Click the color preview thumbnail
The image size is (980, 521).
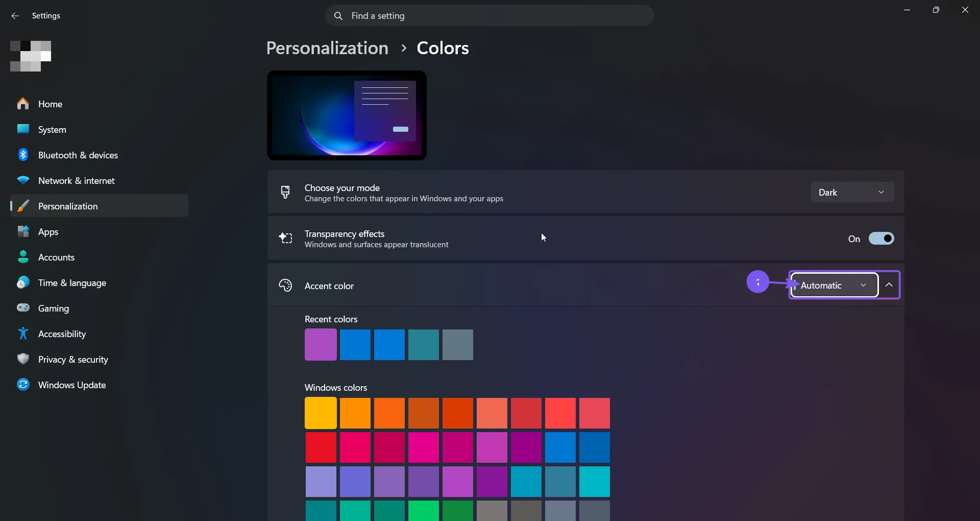pyautogui.click(x=347, y=115)
